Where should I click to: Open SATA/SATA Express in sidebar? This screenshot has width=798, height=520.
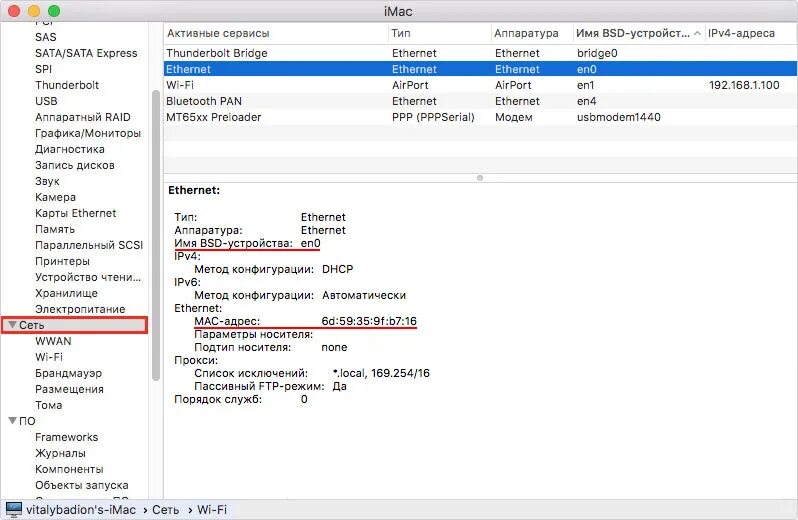(86, 53)
